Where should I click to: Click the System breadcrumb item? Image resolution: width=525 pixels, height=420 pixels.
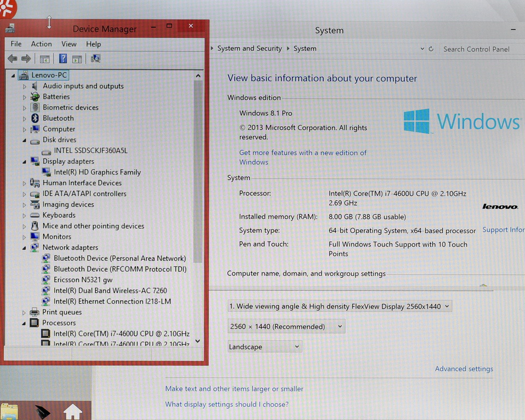click(305, 49)
